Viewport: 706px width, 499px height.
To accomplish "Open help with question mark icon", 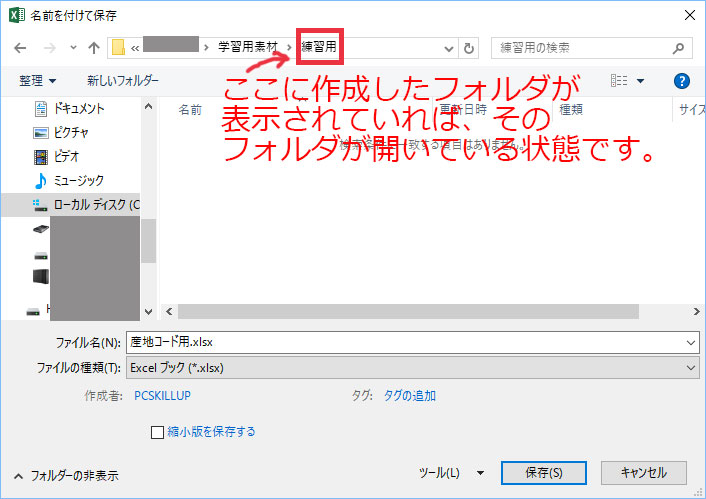I will pos(682,81).
